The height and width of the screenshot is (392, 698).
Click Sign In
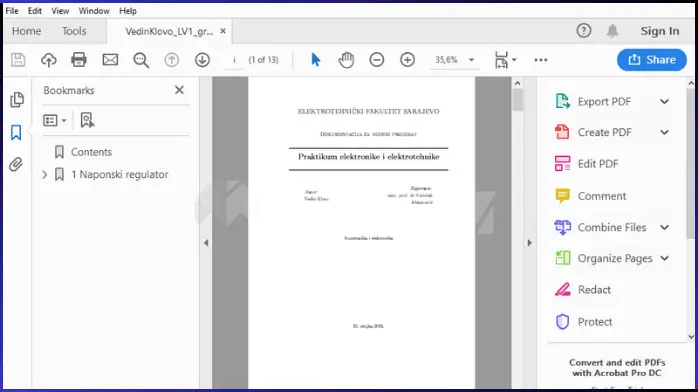coord(660,31)
